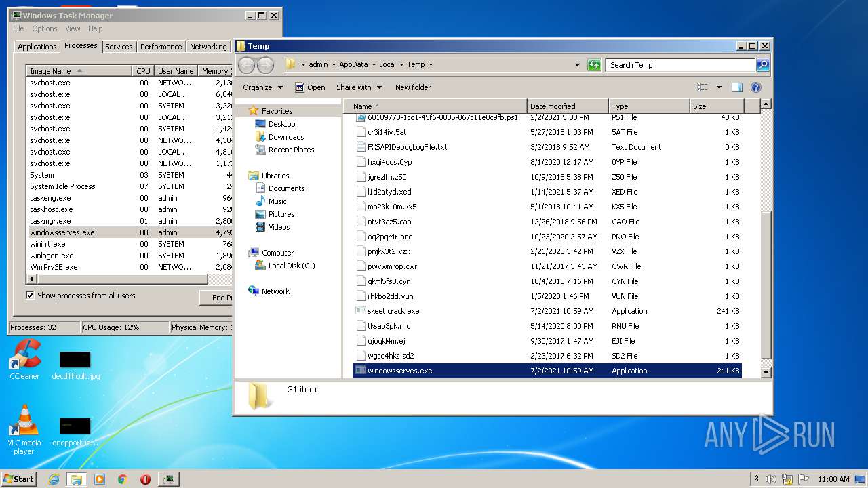Open Downloads in the navigation pane
The image size is (868, 488).
click(x=286, y=137)
